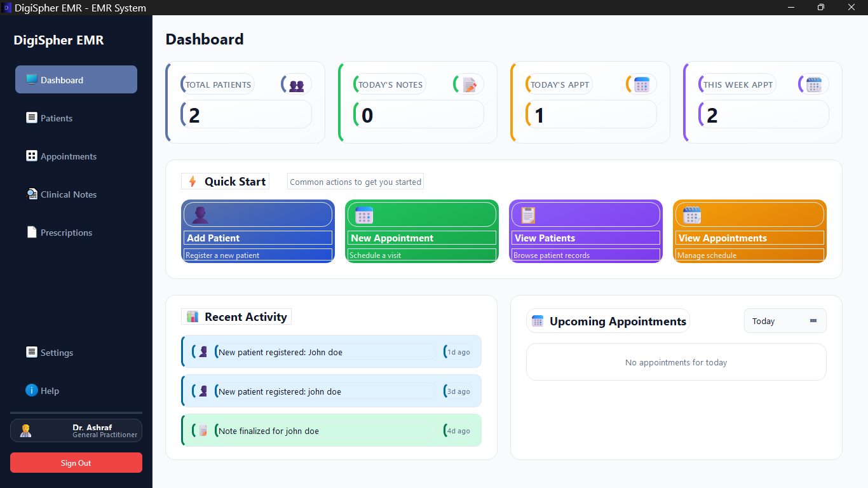Viewport: 868px width, 488px height.
Task: Open the Today appointments filter dropdown
Action: (785, 320)
